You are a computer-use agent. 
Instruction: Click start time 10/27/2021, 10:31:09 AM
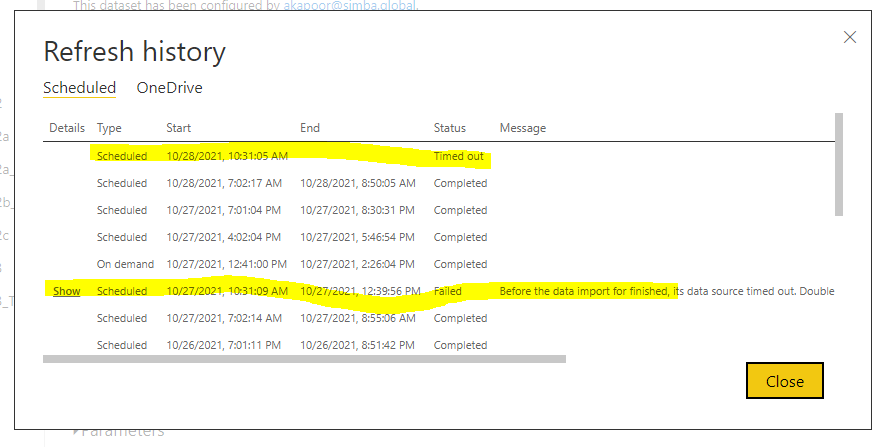227,291
